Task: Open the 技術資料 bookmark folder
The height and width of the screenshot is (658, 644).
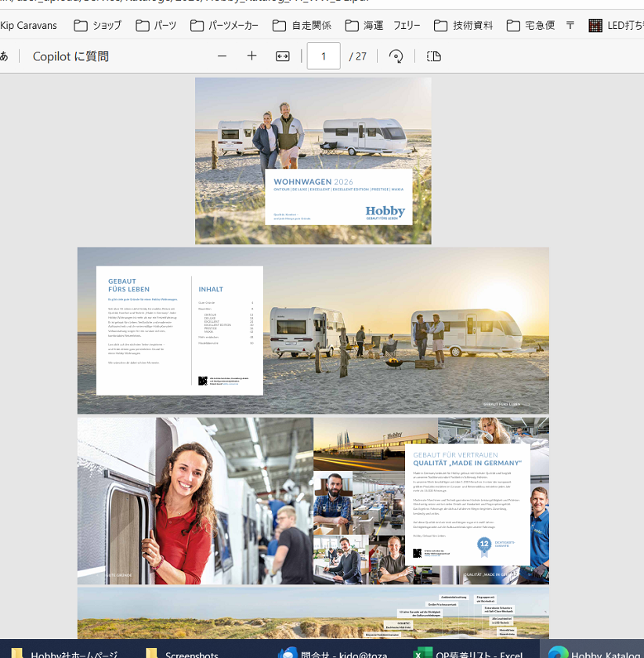Action: tap(463, 26)
